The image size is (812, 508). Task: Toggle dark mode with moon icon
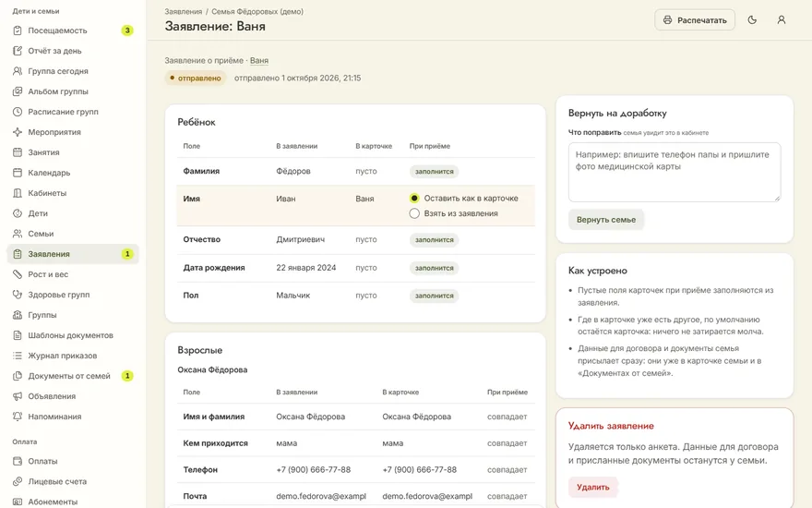(752, 19)
